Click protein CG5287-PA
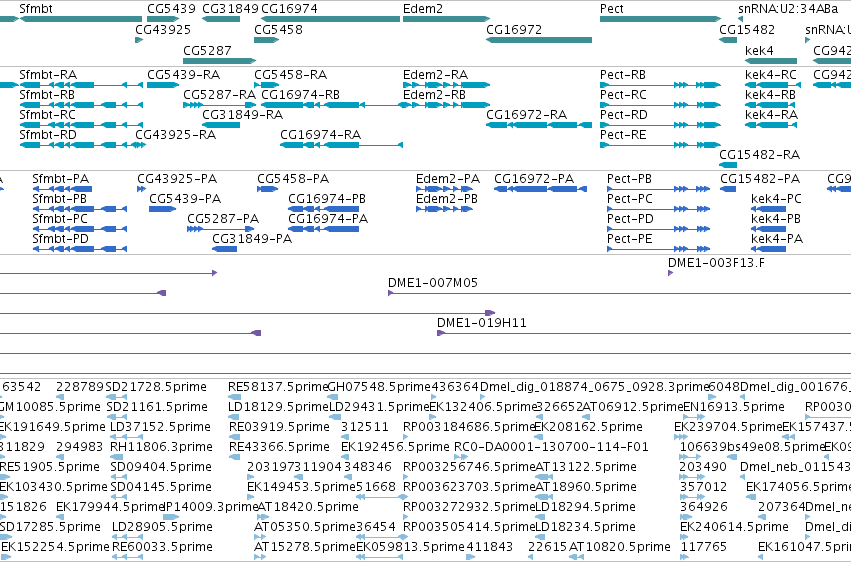Image resolution: width=851 pixels, height=562 pixels. point(220,229)
